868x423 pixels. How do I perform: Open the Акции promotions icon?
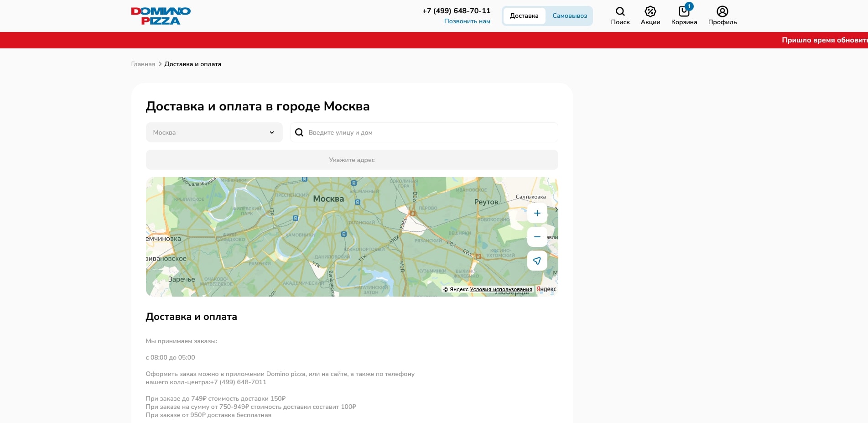[650, 11]
